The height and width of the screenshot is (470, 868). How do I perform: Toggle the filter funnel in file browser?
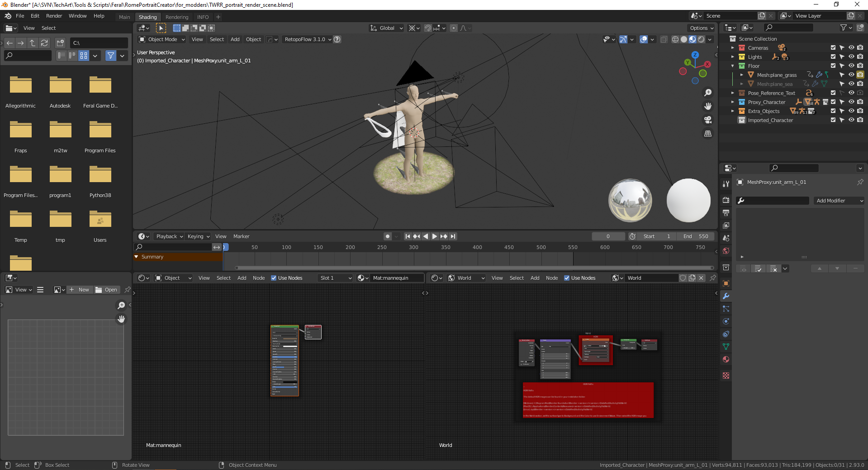click(x=110, y=56)
